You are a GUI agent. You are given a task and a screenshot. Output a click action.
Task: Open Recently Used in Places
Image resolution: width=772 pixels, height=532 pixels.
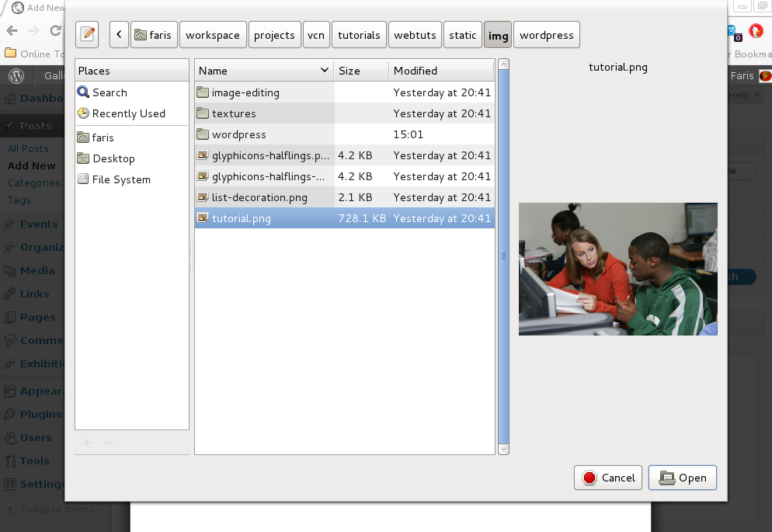[128, 113]
